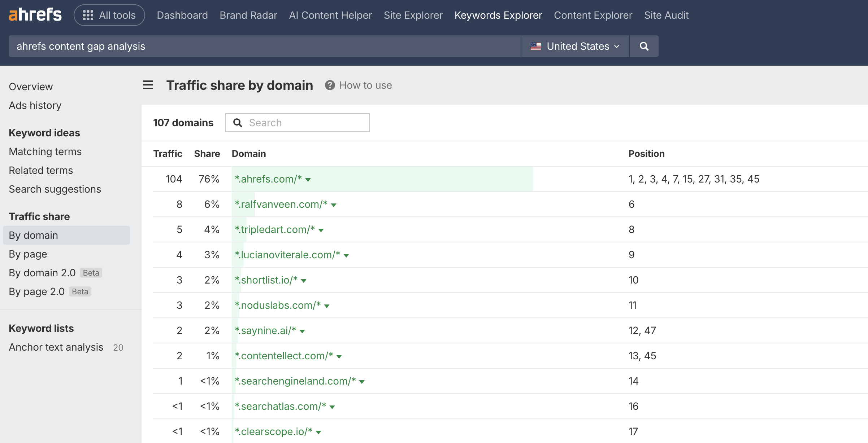This screenshot has height=443, width=868.
Task: Expand the *.saynine.ai/* domain dropdown
Action: coord(302,331)
